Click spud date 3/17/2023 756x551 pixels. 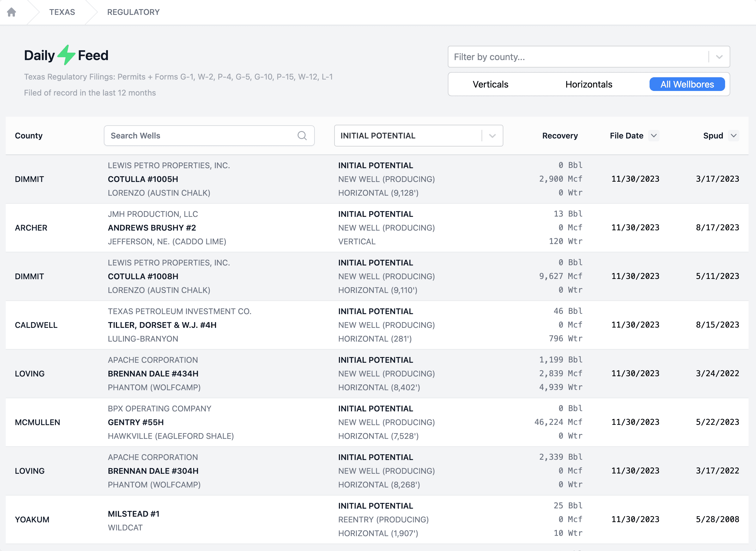717,179
